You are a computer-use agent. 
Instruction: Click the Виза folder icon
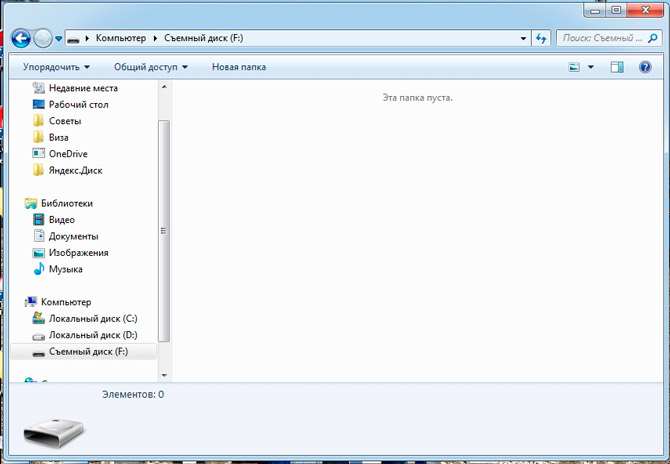pyautogui.click(x=38, y=137)
